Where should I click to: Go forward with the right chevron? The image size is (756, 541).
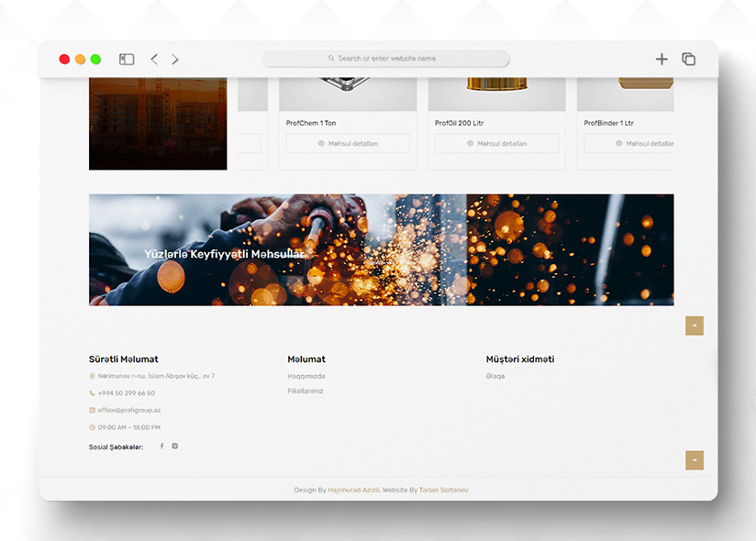point(175,60)
